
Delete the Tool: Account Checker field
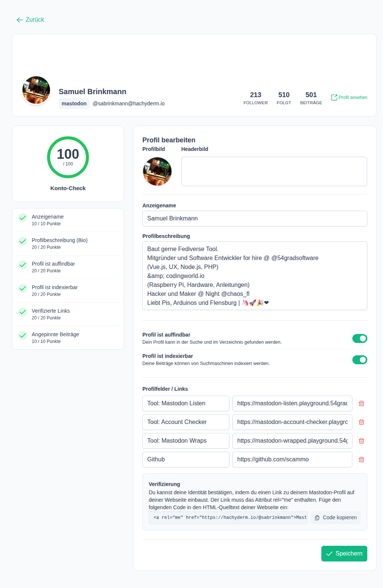point(361,422)
